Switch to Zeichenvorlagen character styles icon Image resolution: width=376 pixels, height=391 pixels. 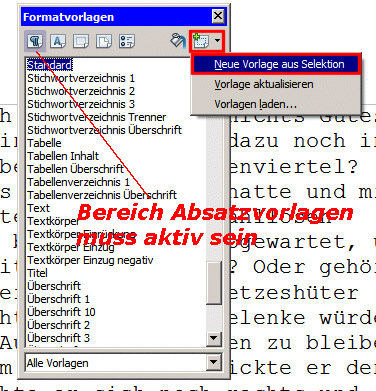click(x=58, y=41)
